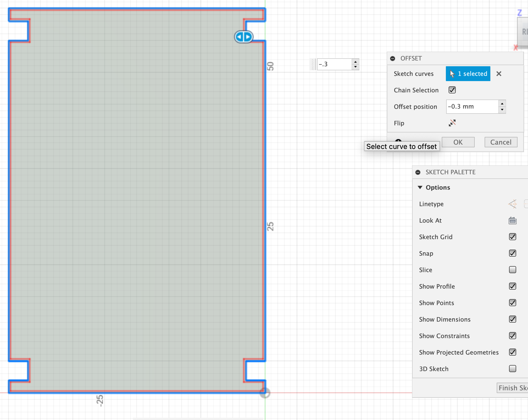The width and height of the screenshot is (528, 420).
Task: Click the Sketch Grid icon
Action: (513, 236)
